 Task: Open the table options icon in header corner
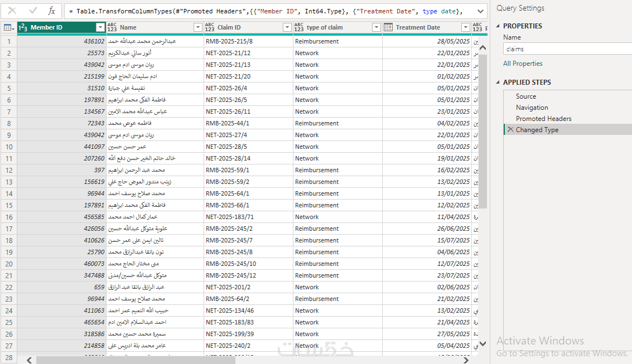(8, 27)
